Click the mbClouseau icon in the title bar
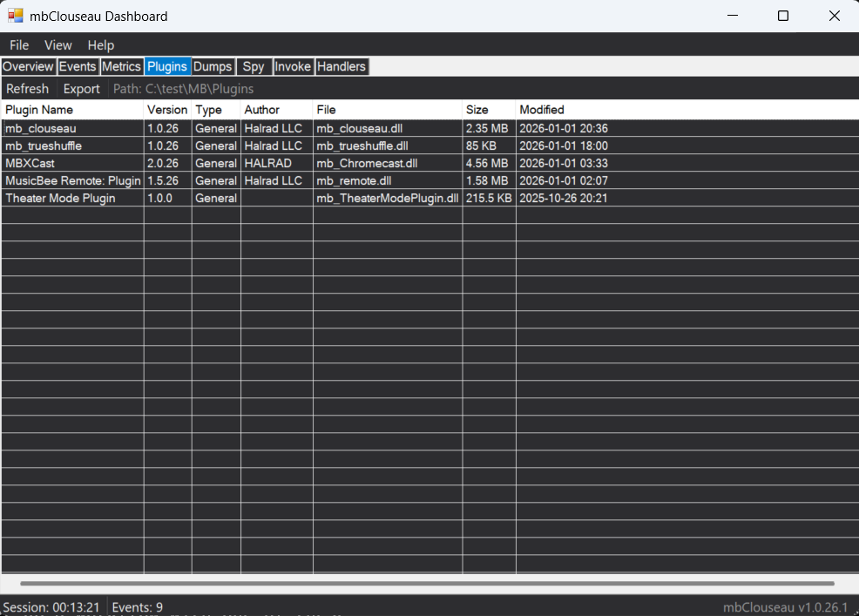 (x=15, y=16)
